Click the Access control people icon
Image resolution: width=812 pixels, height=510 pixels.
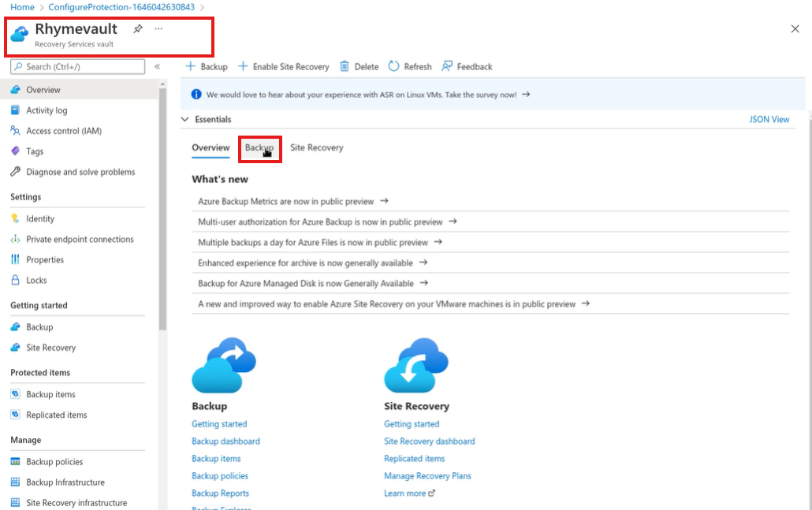click(x=16, y=131)
